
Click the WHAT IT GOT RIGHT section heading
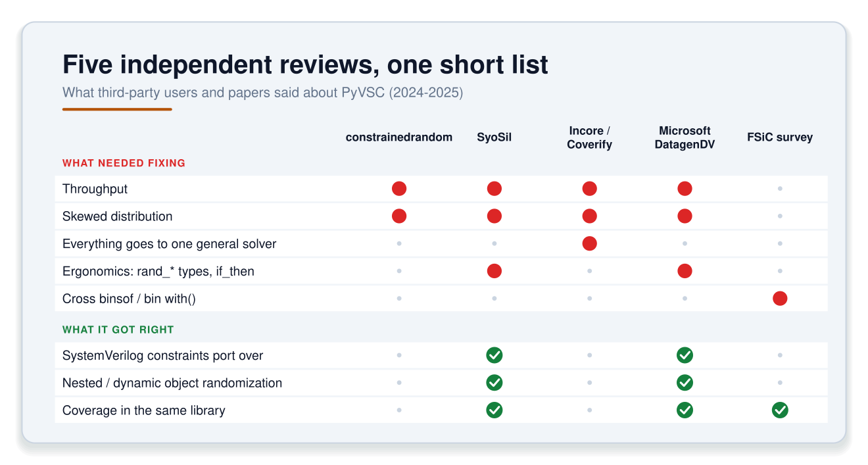[118, 330]
